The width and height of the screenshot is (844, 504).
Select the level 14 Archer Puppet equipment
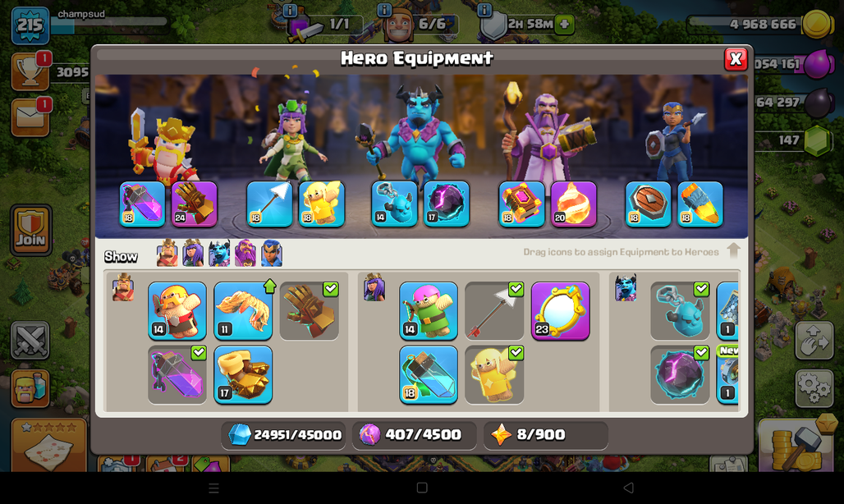tap(429, 311)
